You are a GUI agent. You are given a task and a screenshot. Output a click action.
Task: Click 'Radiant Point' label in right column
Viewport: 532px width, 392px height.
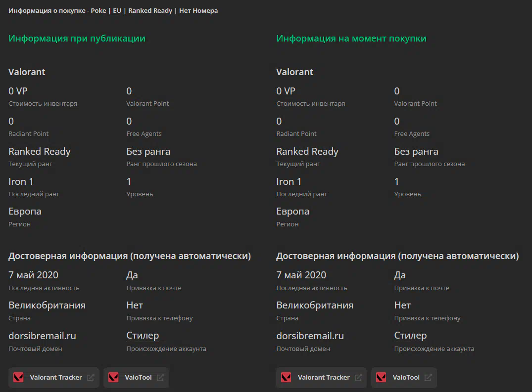(296, 134)
